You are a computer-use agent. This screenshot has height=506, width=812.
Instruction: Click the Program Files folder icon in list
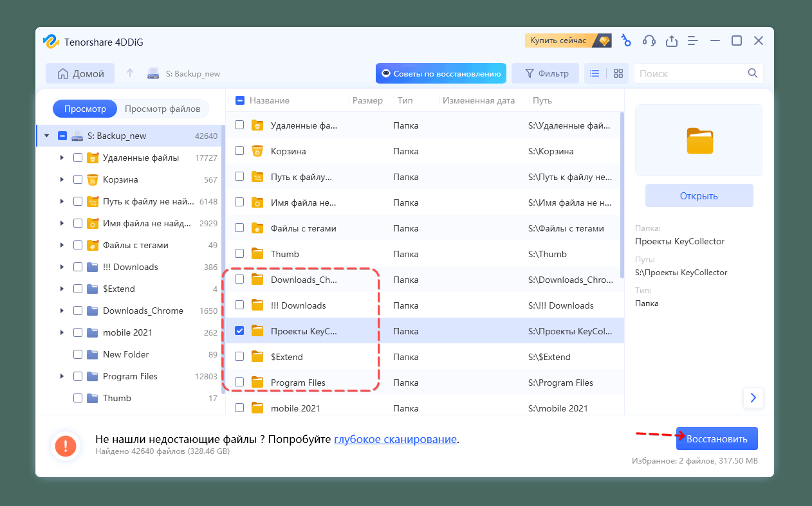(257, 383)
